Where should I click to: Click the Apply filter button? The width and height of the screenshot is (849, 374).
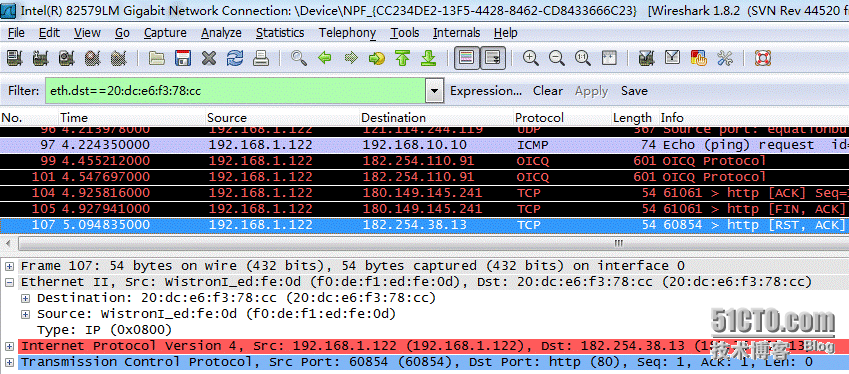[x=591, y=91]
